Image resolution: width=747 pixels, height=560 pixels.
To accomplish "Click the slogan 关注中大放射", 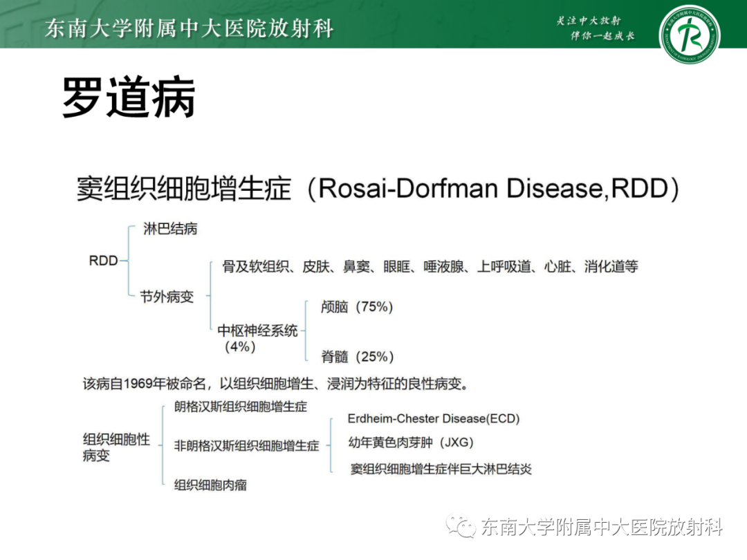I will (589, 21).
